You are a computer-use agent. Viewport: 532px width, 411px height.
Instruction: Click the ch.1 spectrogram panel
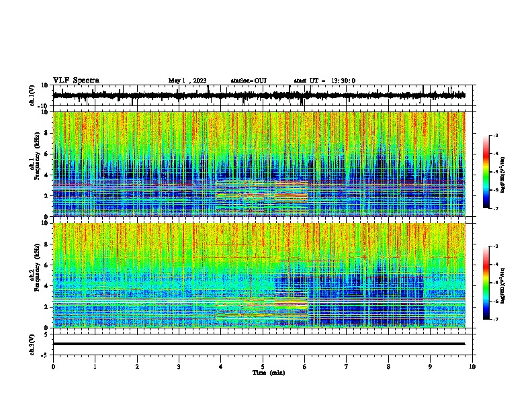(259, 164)
